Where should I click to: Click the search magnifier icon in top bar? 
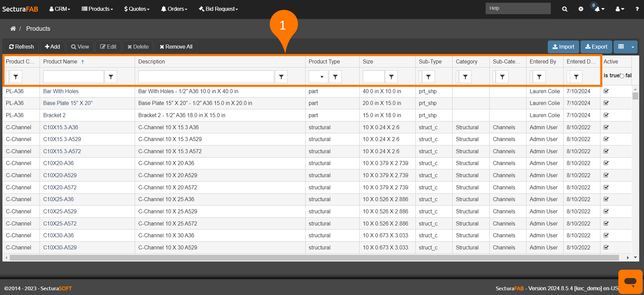coord(564,9)
